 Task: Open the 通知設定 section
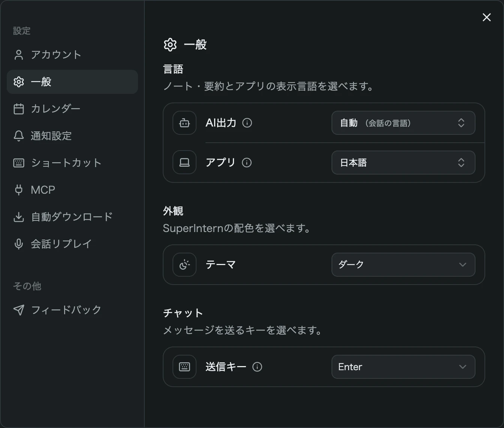[72, 136]
